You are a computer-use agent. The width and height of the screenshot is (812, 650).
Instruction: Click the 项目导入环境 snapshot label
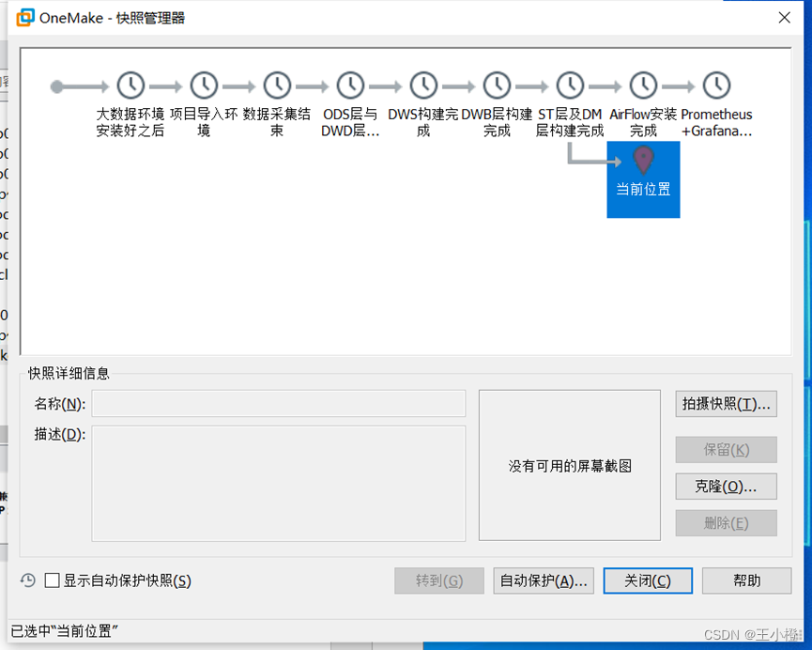(x=204, y=122)
